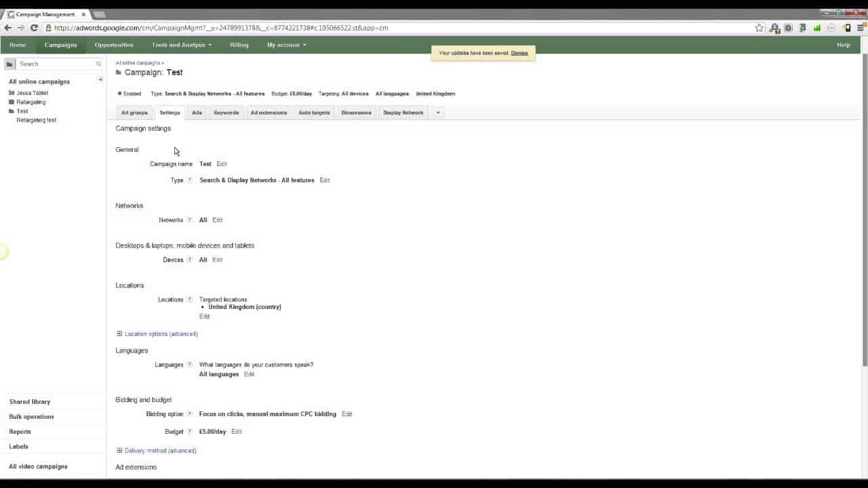
Task: Click the magnifier key extension icon
Action: 774,28
